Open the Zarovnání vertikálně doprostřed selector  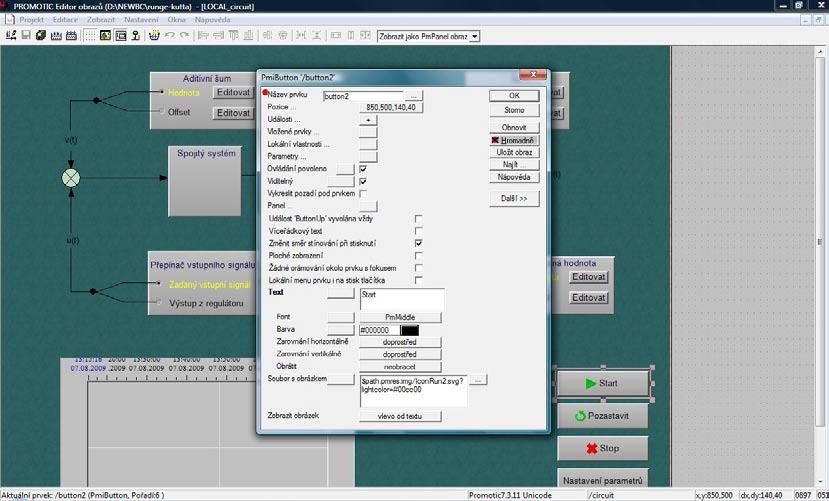tap(400, 354)
